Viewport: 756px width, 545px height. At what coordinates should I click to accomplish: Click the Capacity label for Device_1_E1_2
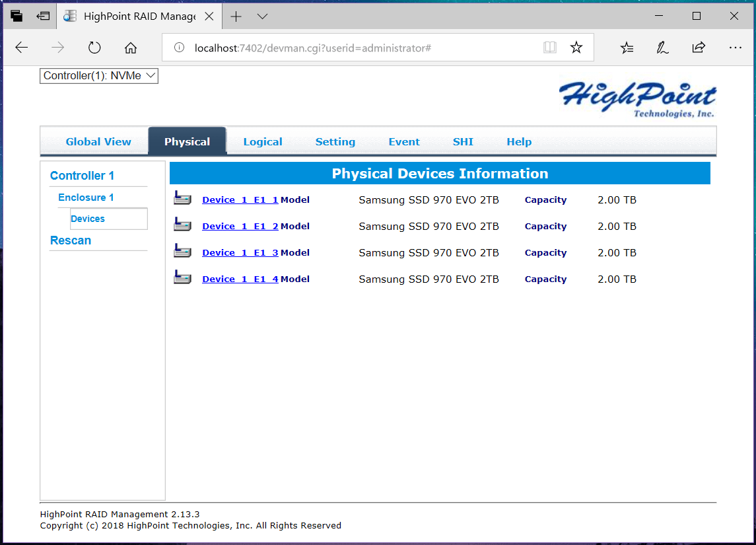(x=545, y=226)
